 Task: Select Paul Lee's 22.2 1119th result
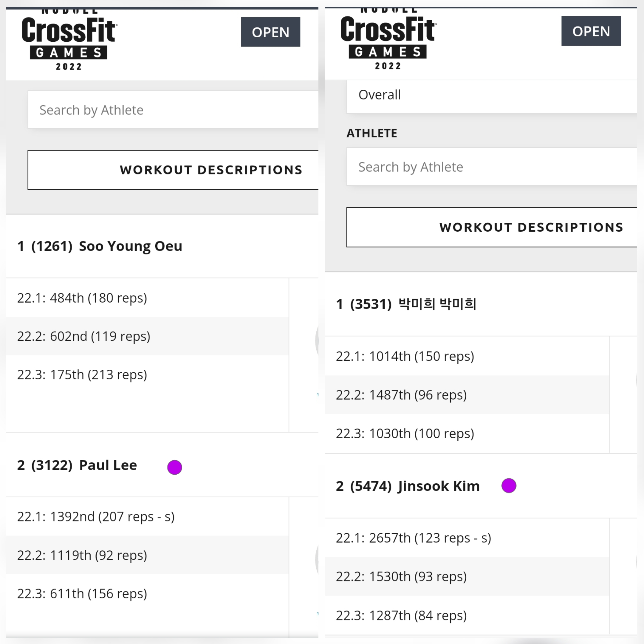click(x=147, y=555)
